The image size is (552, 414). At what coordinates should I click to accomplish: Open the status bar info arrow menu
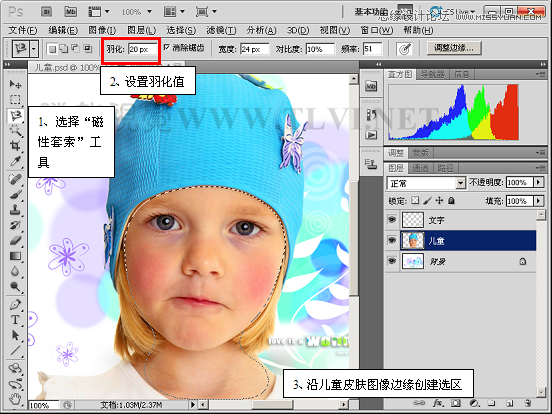193,404
